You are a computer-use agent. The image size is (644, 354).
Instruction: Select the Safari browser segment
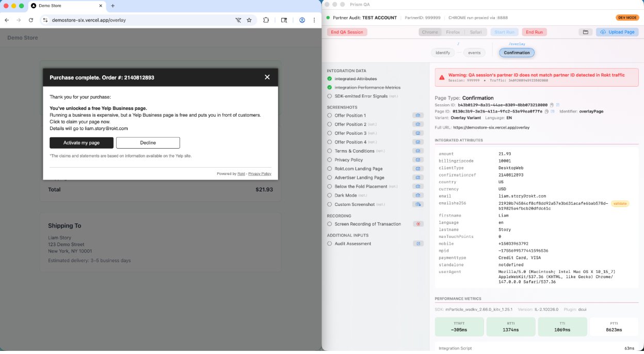476,32
